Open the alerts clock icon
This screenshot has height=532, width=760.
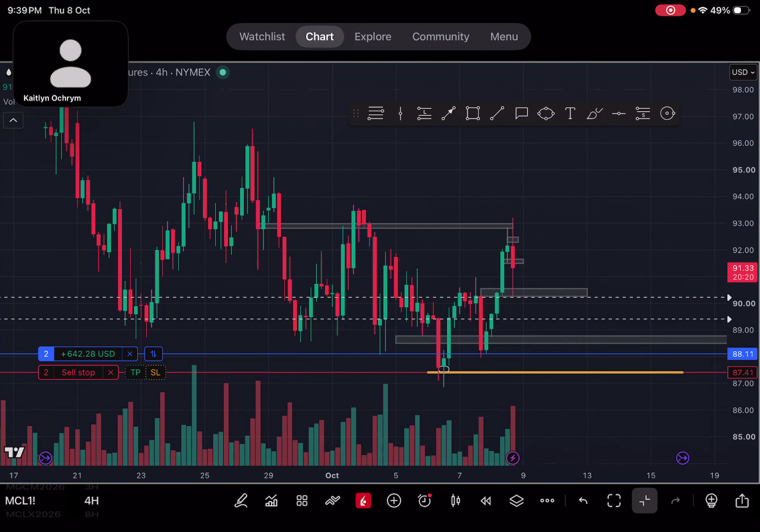point(425,500)
